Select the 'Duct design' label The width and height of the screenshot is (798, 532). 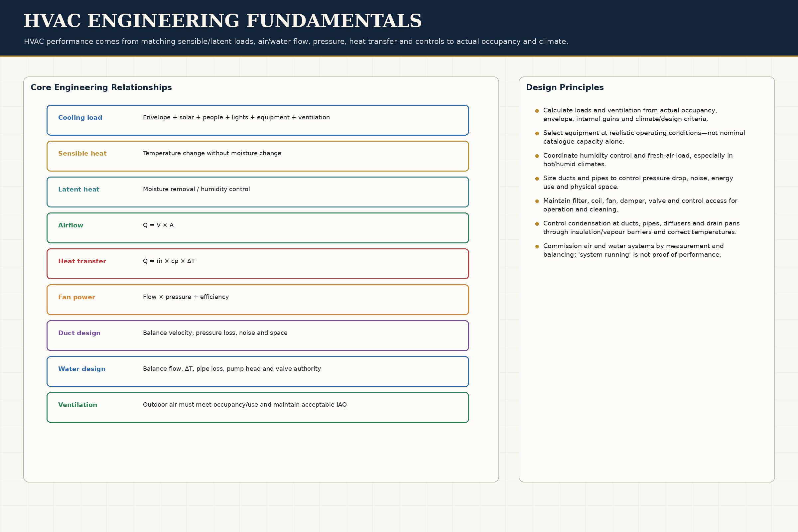click(x=79, y=333)
